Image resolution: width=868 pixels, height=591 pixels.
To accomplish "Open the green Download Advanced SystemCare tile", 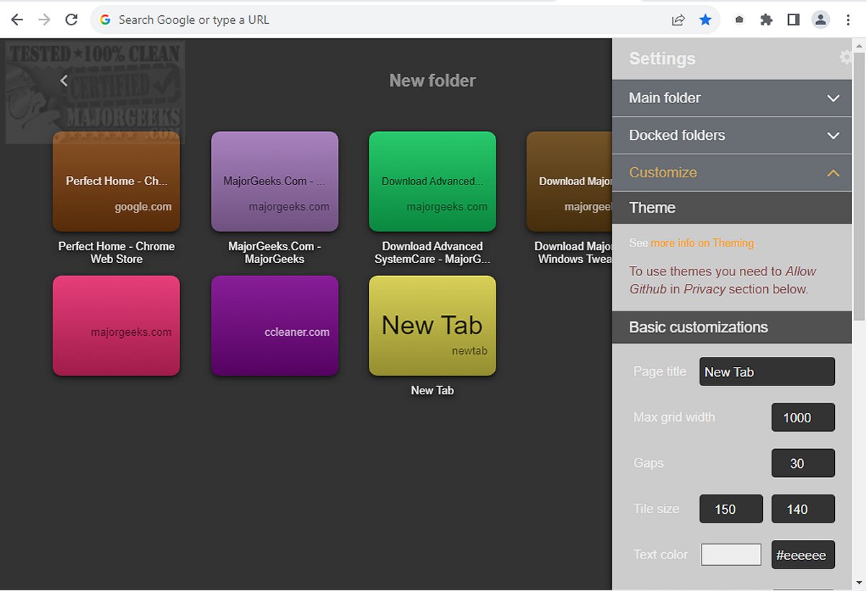I will (432, 182).
